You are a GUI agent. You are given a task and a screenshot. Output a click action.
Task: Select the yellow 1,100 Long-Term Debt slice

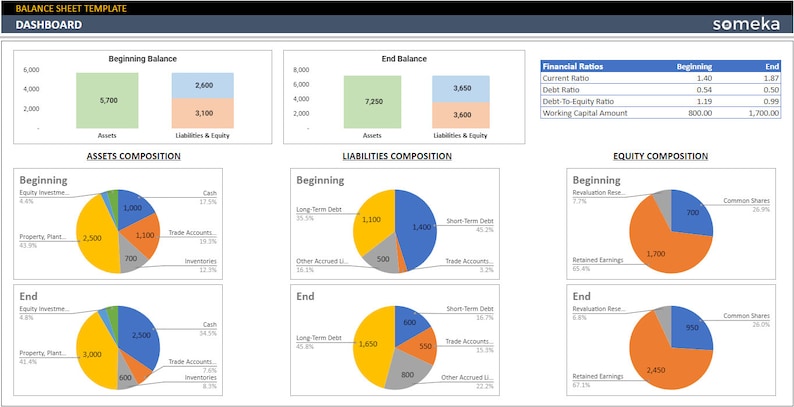(x=369, y=219)
